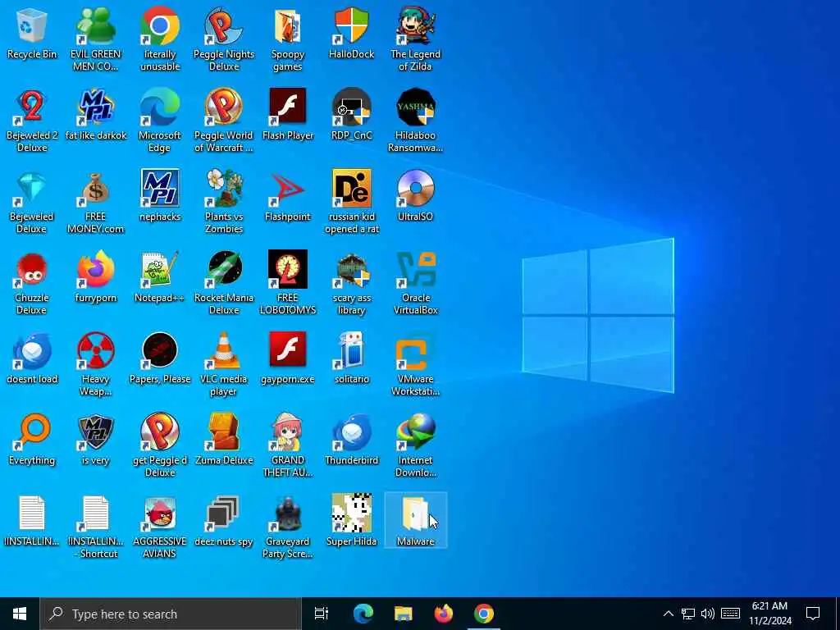Open the Action Center notifications icon
840x630 pixels.
tap(813, 614)
